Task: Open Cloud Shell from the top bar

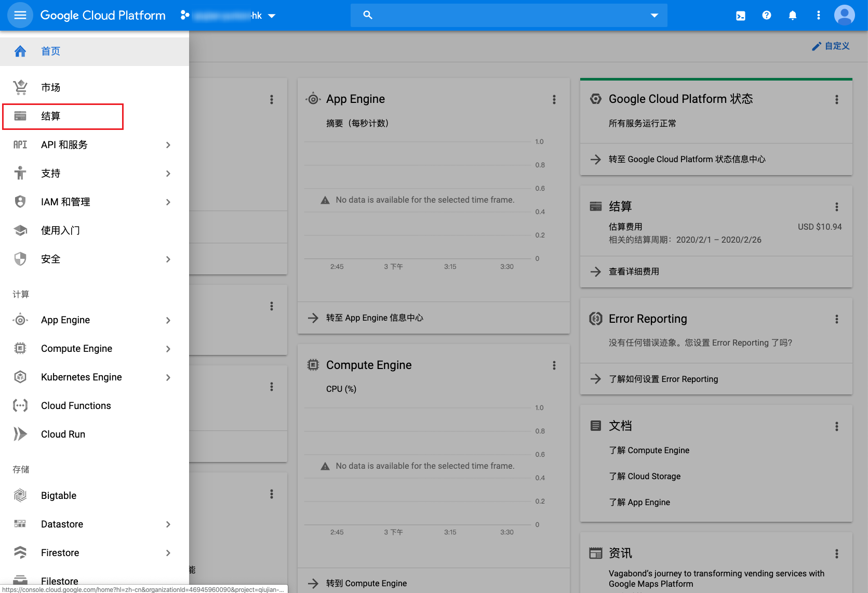Action: tap(741, 16)
